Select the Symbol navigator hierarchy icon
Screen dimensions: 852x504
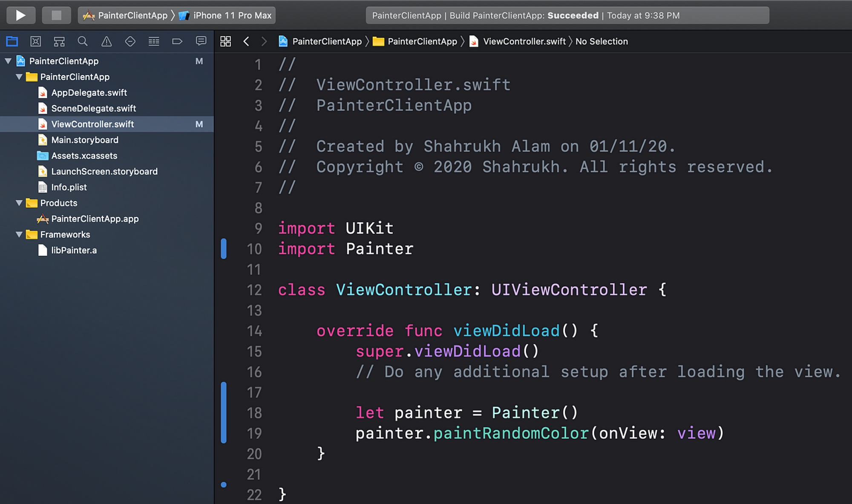pyautogui.click(x=59, y=41)
